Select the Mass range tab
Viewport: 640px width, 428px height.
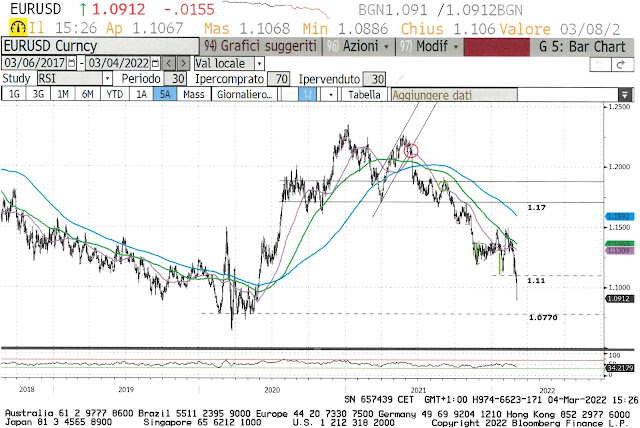[193, 95]
